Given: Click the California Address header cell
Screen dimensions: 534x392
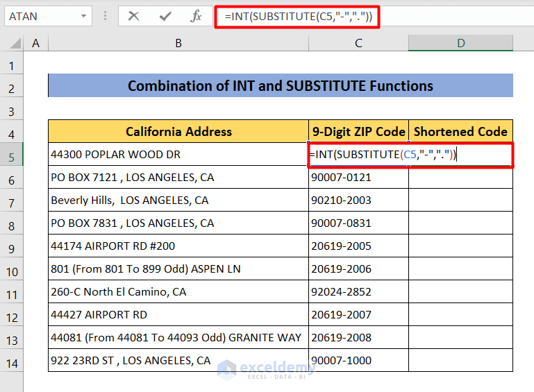Looking at the screenshot, I should point(178,132).
